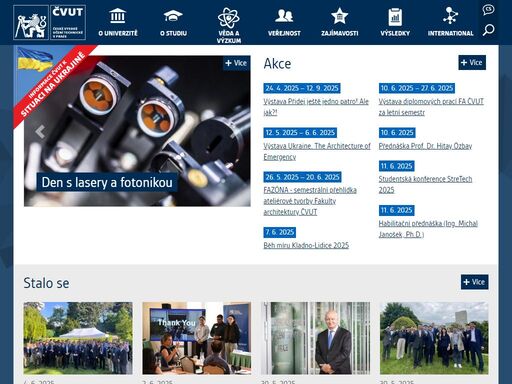
Task: Open the ČVUT lion logo homepage
Action: point(49,22)
